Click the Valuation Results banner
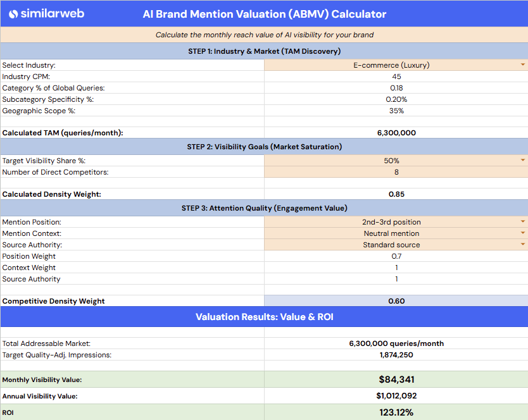Screen dimensions: 528x420 click(264, 317)
